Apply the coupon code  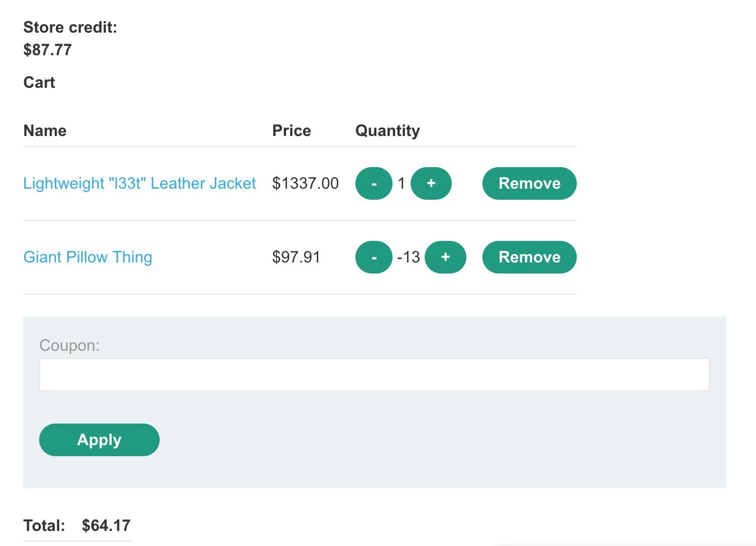[x=99, y=440]
